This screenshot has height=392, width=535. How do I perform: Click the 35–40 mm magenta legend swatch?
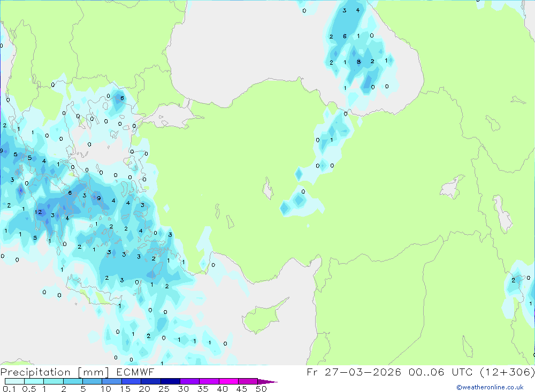click(x=209, y=381)
